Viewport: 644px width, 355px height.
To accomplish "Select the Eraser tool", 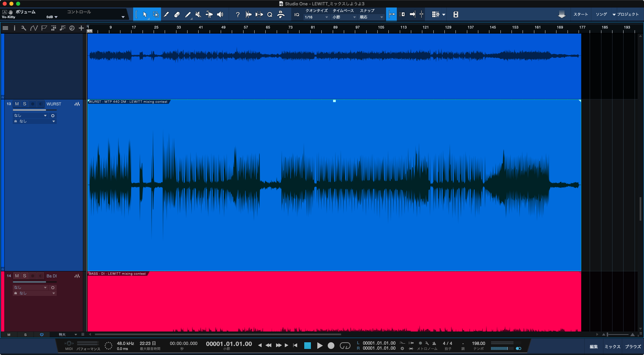I will coord(177,14).
